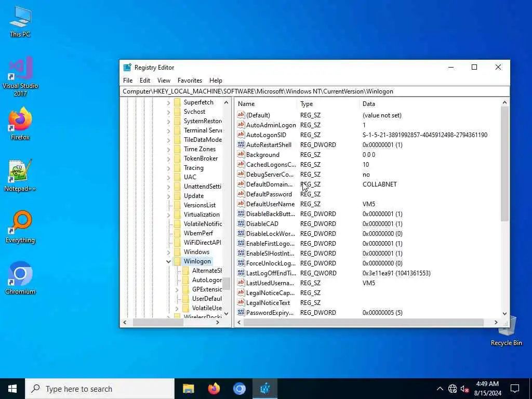Open the Favorites menu
This screenshot has width=532, height=399.
click(x=190, y=81)
